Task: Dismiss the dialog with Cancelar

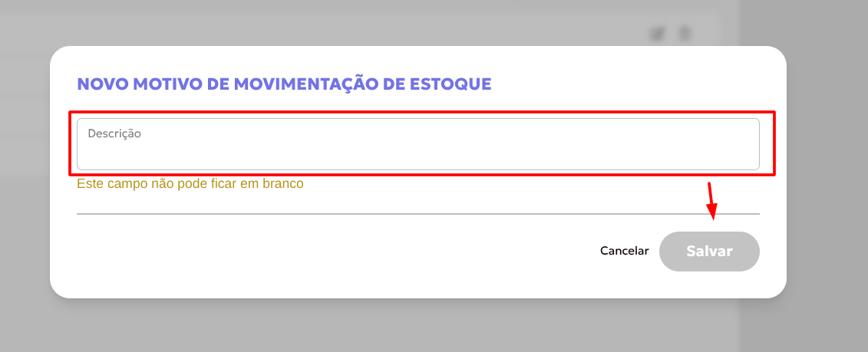Action: tap(625, 251)
